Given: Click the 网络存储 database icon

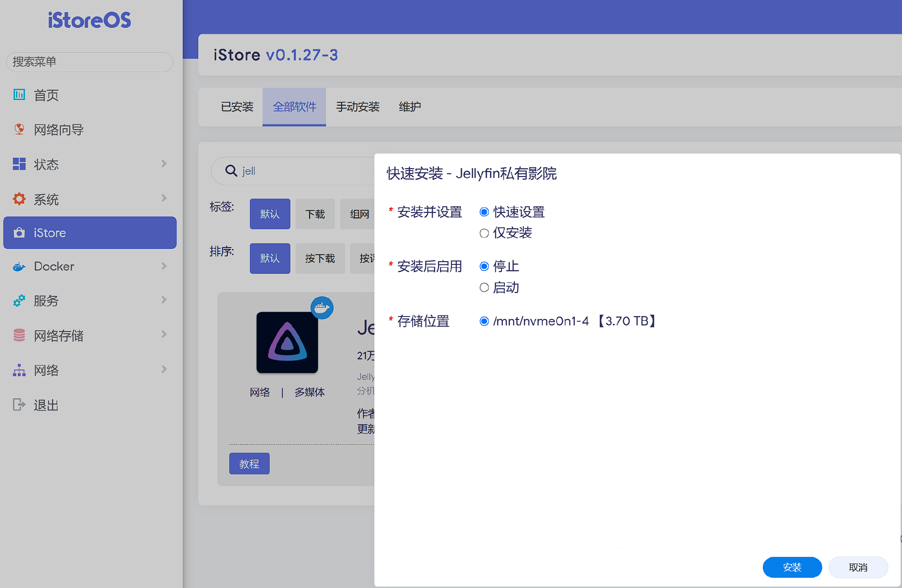Looking at the screenshot, I should coord(19,335).
